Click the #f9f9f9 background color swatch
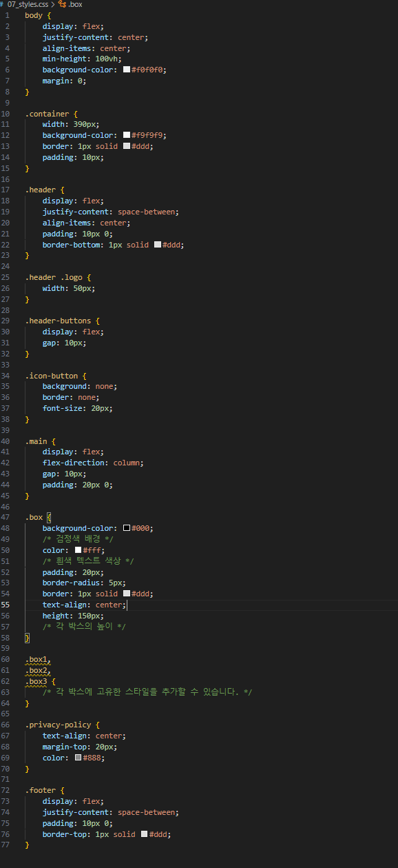Image resolution: width=398 pixels, height=868 pixels. (127, 135)
